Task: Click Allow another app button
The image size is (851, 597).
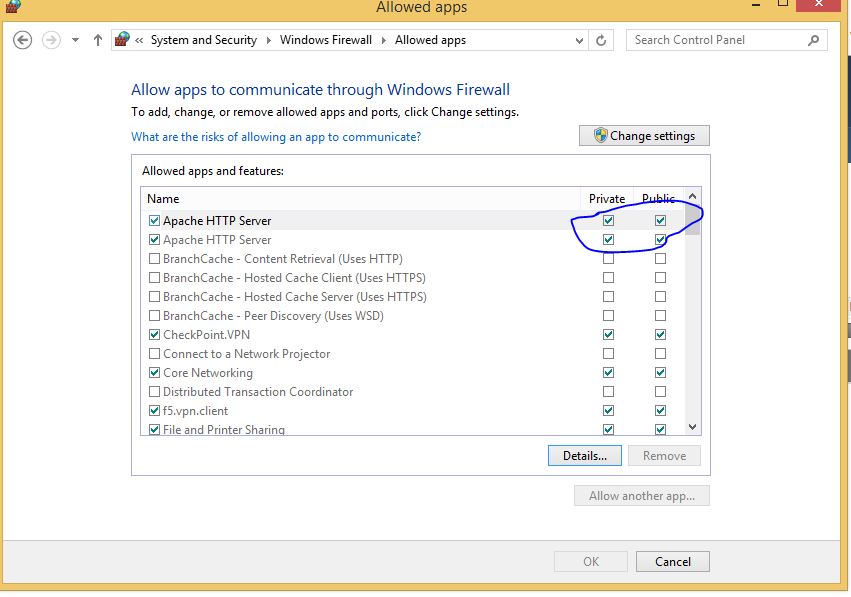Action: (642, 496)
